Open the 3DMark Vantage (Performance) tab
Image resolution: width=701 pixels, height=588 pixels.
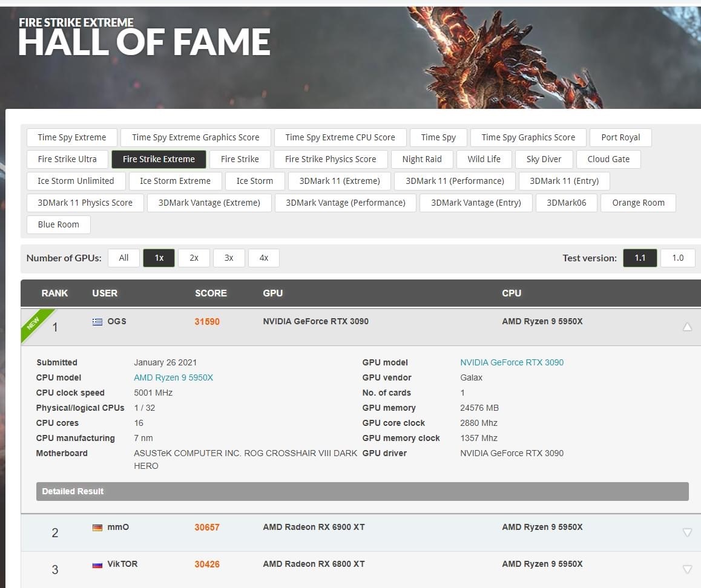[x=346, y=203]
